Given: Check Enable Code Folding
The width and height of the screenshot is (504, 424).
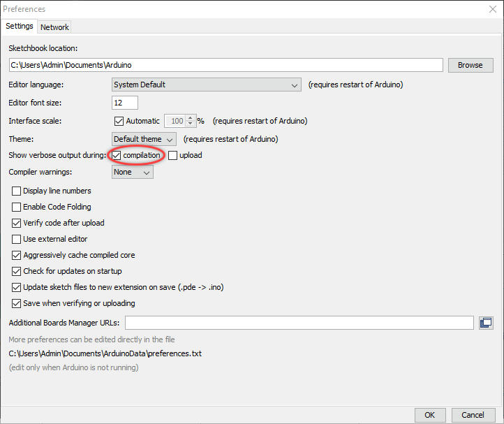Looking at the screenshot, I should [x=16, y=207].
